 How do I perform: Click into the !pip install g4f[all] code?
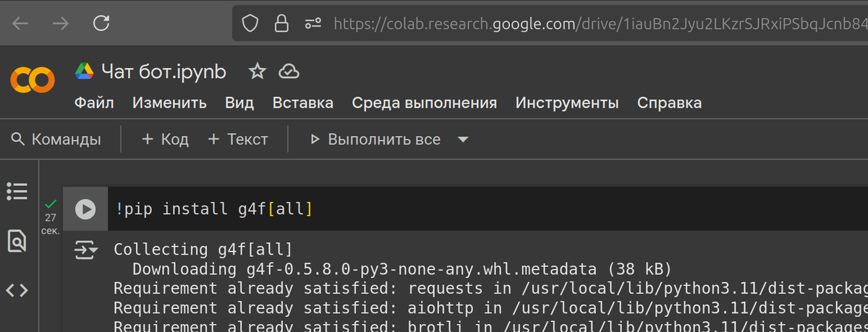(x=214, y=209)
